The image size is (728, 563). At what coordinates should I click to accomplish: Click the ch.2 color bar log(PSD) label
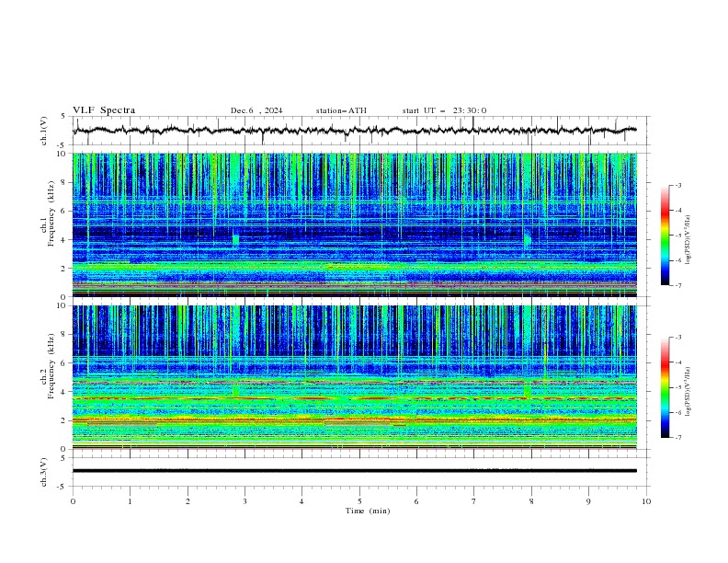tap(688, 391)
